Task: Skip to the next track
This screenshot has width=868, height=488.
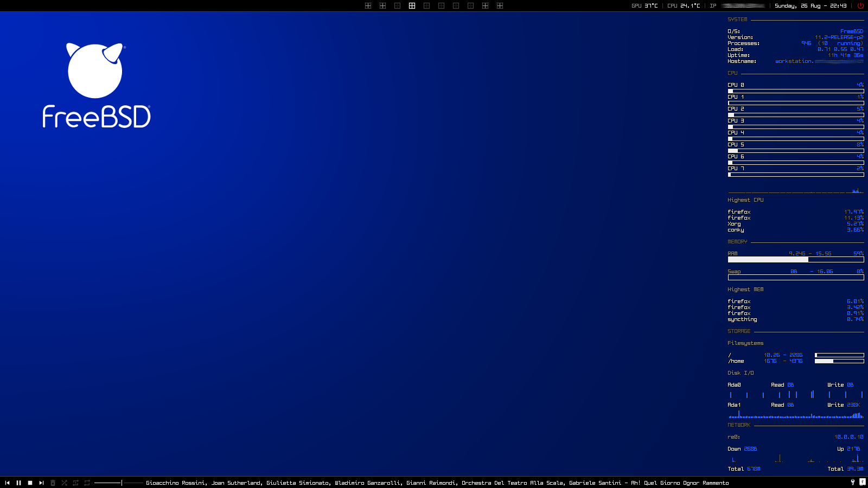Action: tap(41, 483)
